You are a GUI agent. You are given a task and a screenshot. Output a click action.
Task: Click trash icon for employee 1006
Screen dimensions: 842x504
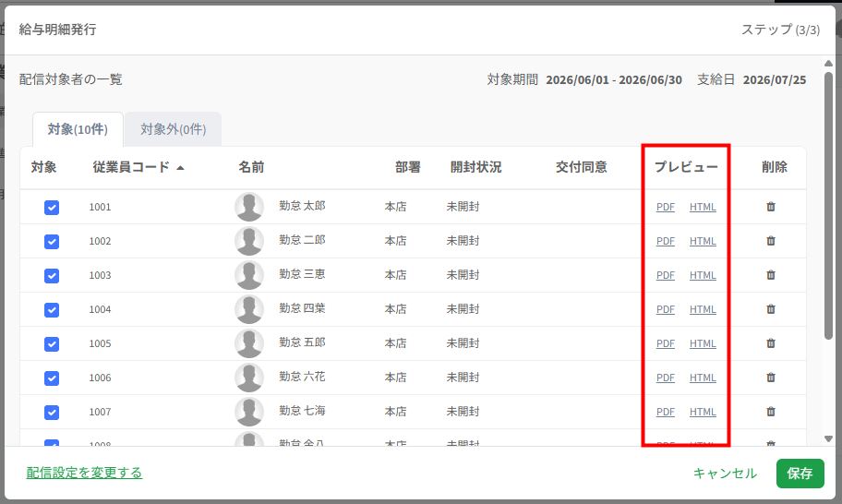(x=771, y=378)
